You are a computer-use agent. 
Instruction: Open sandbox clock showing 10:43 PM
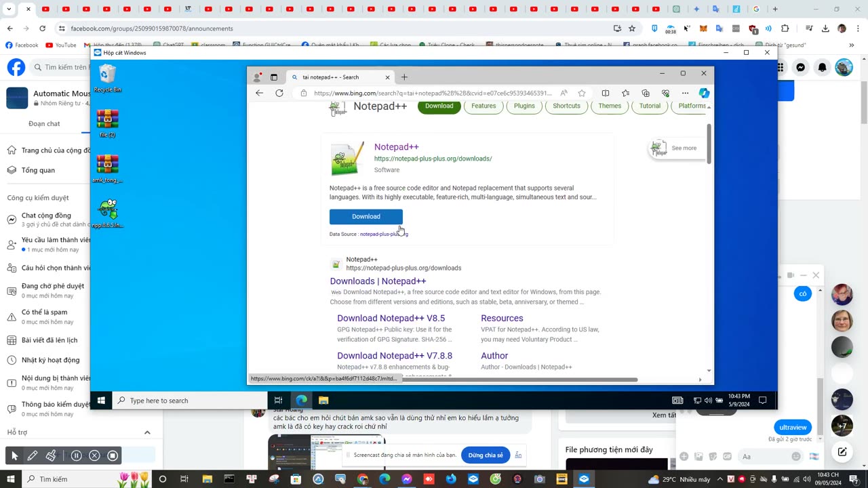pyautogui.click(x=738, y=400)
